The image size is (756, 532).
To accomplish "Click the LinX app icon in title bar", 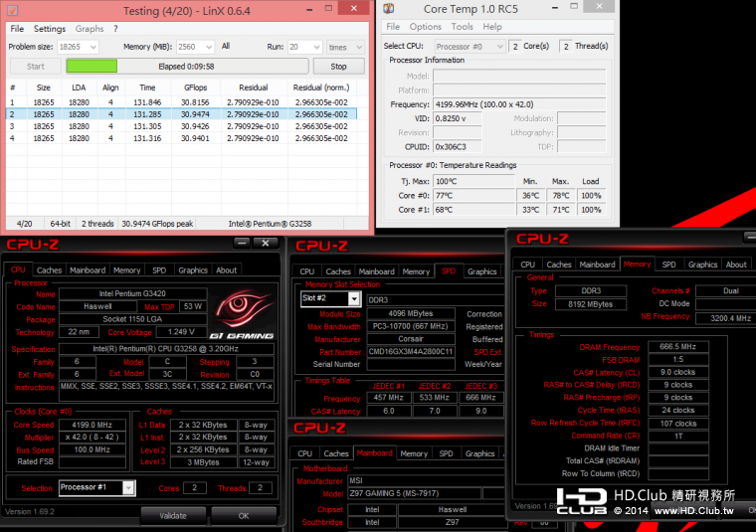I will [x=14, y=11].
